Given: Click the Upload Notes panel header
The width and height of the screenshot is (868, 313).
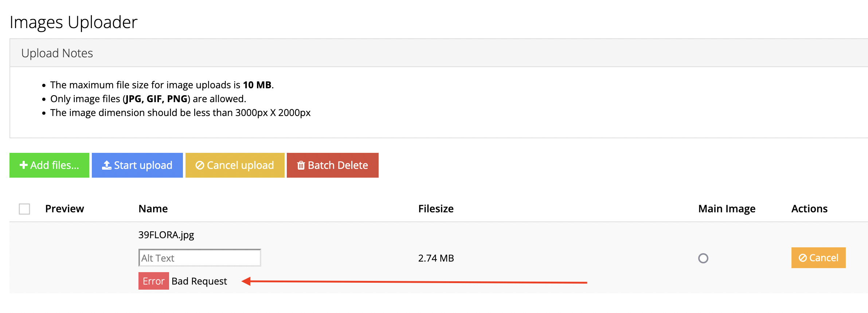Looking at the screenshot, I should tap(57, 53).
